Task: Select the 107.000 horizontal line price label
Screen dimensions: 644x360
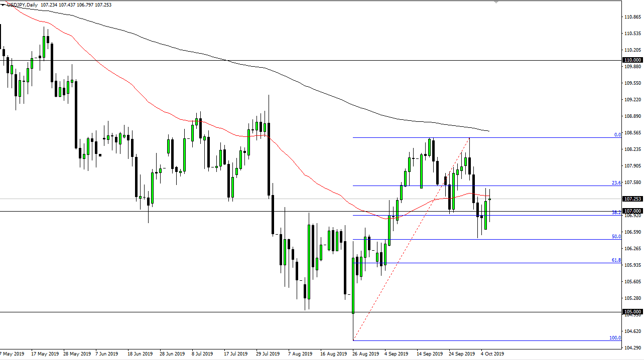Action: point(633,211)
